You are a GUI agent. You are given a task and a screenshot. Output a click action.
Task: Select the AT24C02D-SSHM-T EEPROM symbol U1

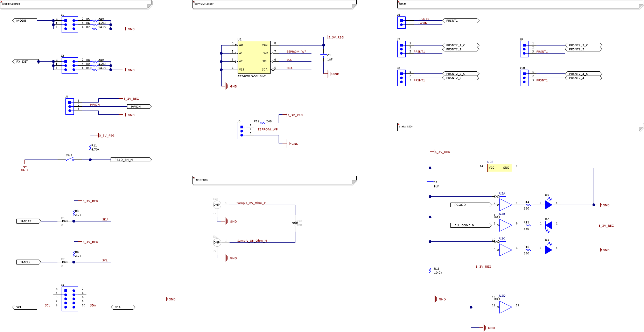click(255, 58)
